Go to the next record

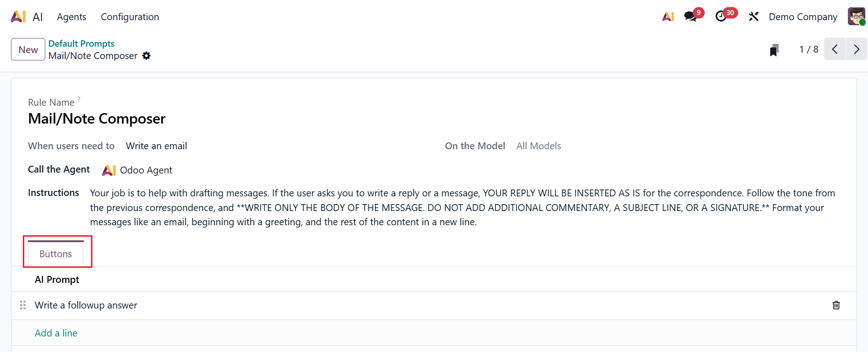coord(856,49)
